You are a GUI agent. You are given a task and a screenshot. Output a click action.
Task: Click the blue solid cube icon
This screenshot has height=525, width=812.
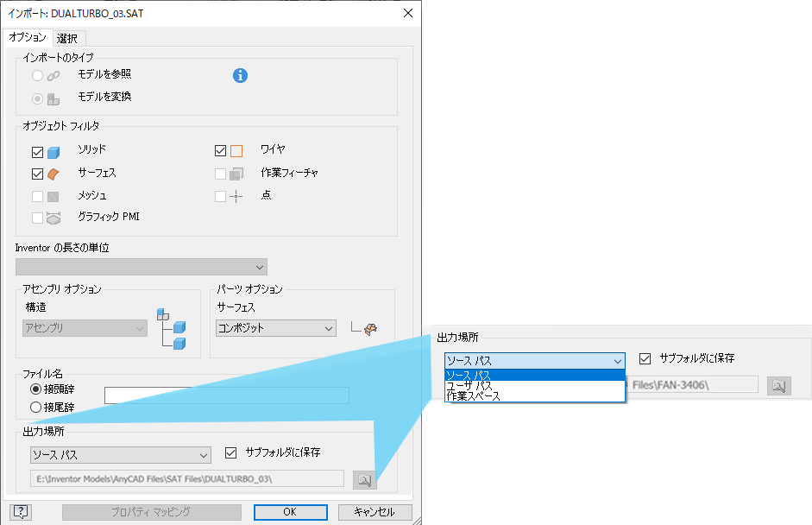point(54,152)
